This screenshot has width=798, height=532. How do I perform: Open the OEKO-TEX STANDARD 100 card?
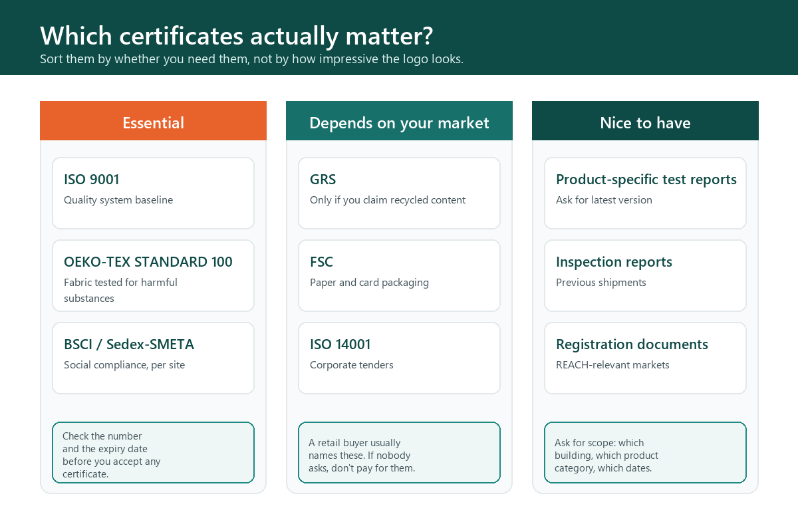[153, 275]
